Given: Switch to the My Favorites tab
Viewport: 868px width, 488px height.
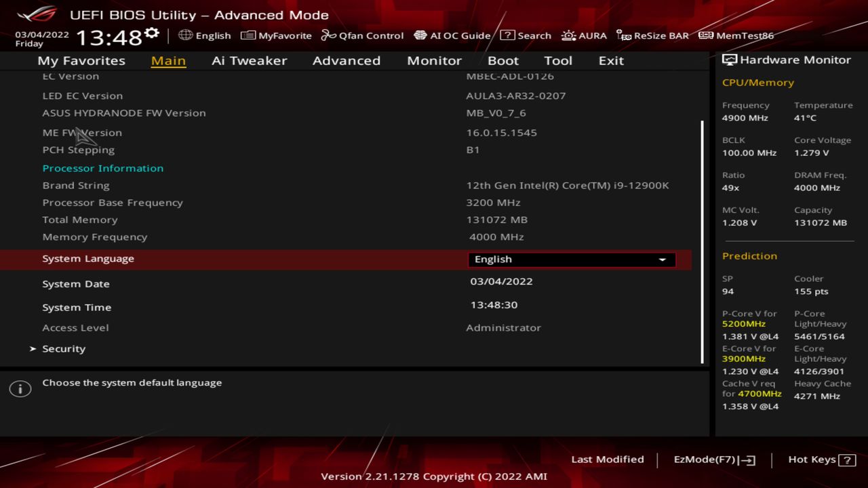Looking at the screenshot, I should coord(81,60).
